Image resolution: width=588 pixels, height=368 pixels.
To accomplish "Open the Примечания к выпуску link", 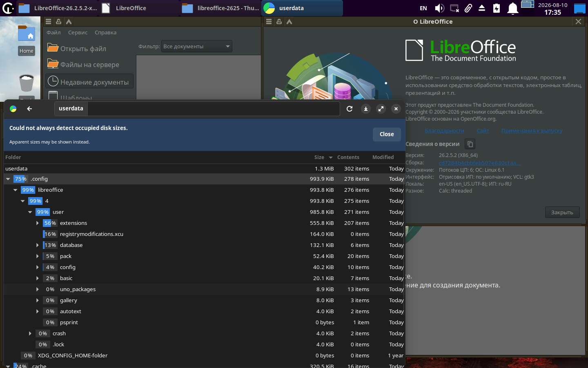I will point(532,131).
